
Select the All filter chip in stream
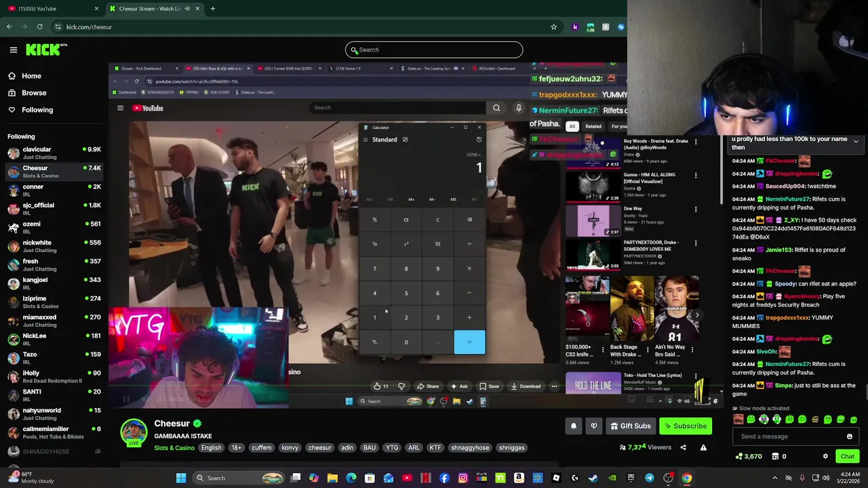click(x=572, y=127)
